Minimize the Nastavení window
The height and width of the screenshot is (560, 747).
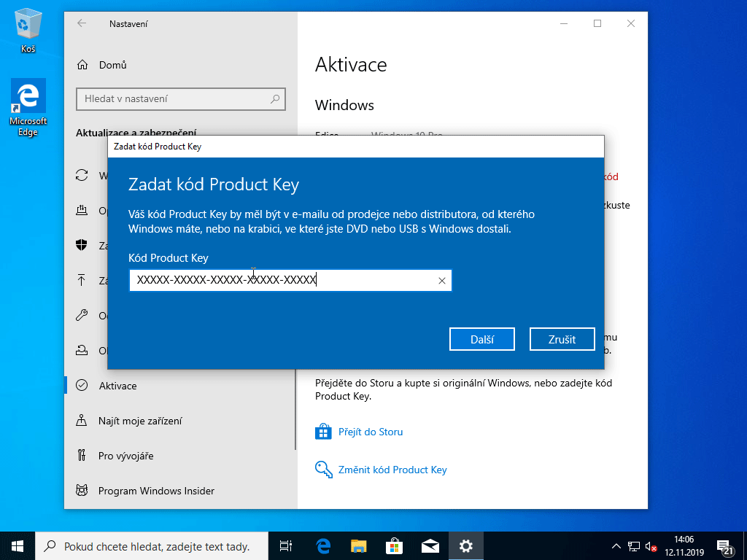(x=564, y=23)
